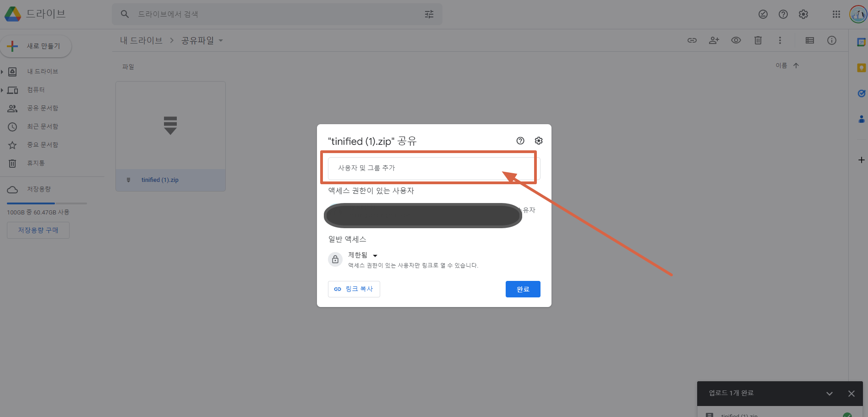Open the share with people icon

click(714, 40)
